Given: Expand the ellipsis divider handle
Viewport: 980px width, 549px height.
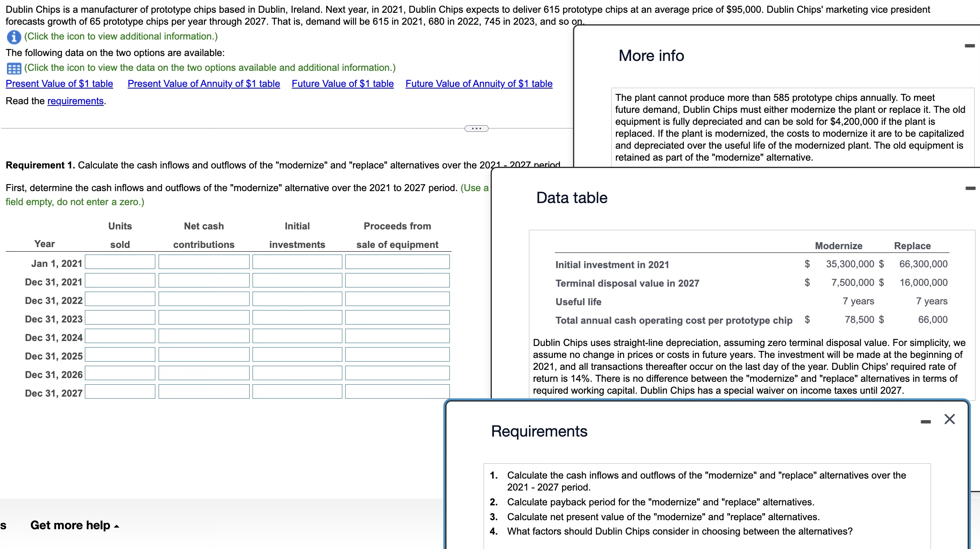Looking at the screenshot, I should (x=476, y=128).
